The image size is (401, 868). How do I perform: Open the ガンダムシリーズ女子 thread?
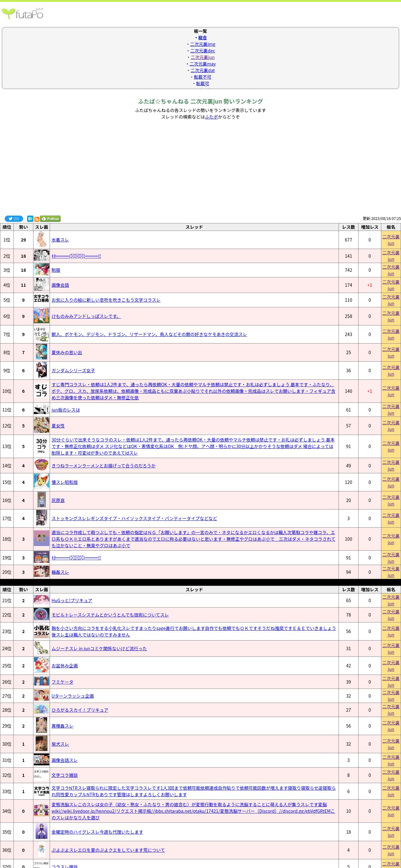(73, 371)
